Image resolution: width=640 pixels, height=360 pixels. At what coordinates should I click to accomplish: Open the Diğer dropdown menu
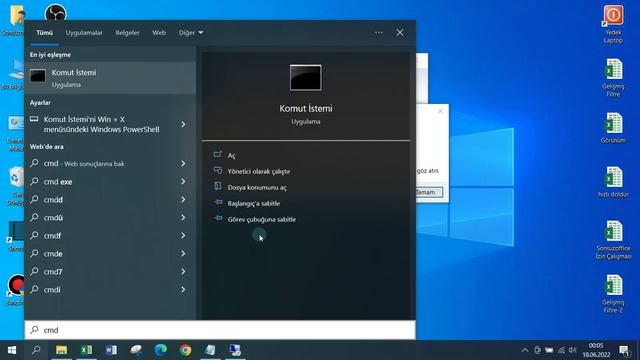(191, 33)
